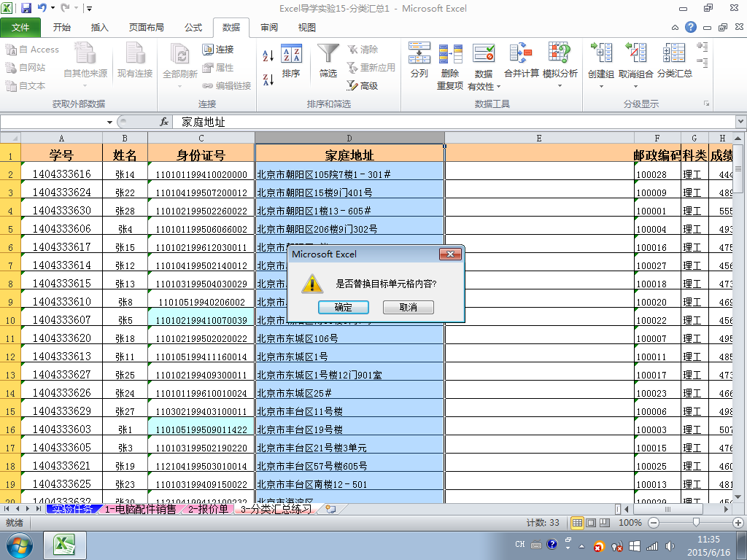Click the 100% zoom level
Screen dimensions: 747x560
[x=630, y=523]
